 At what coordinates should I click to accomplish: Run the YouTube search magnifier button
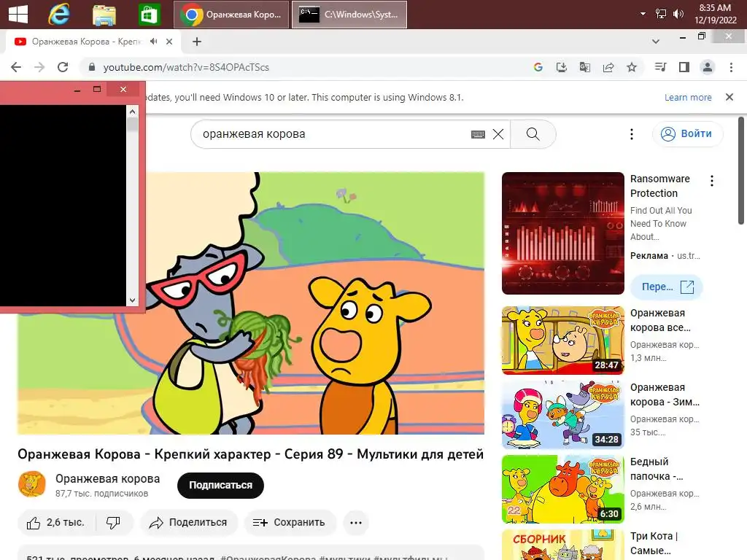533,134
